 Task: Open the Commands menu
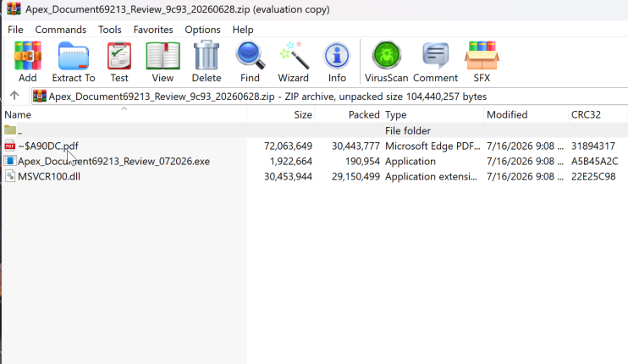tap(60, 30)
